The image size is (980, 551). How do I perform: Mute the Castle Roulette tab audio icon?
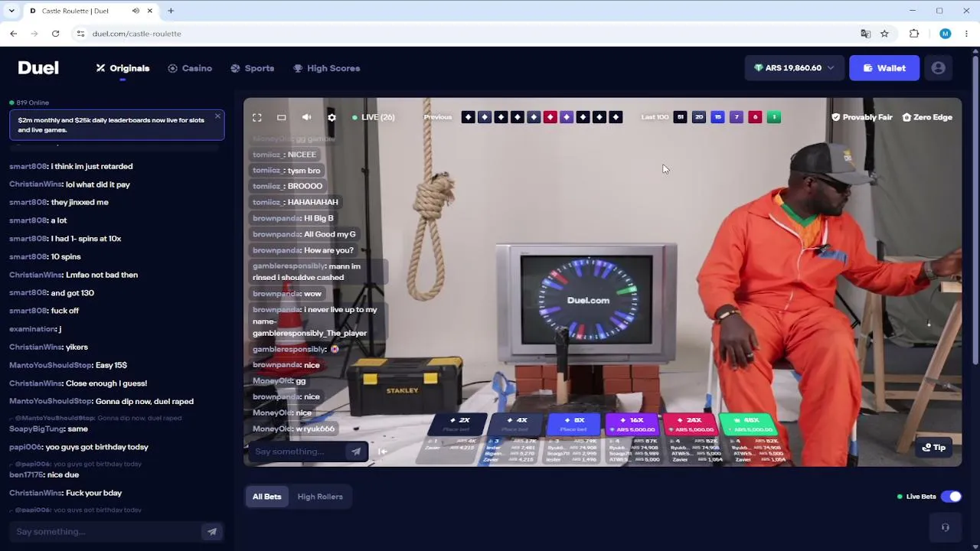click(x=136, y=11)
